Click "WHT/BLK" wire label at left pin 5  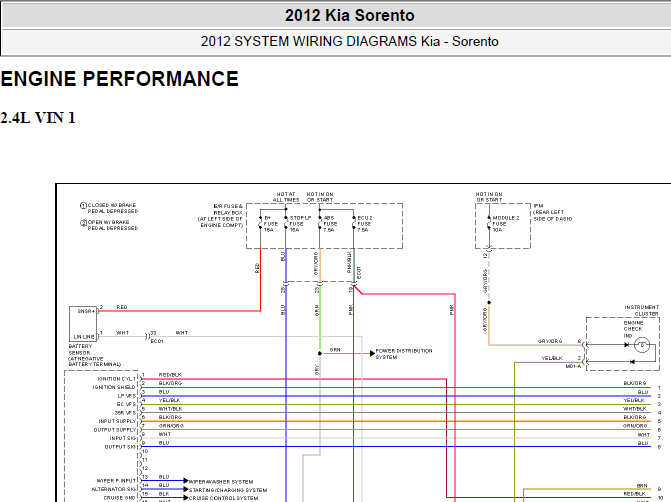(170, 409)
